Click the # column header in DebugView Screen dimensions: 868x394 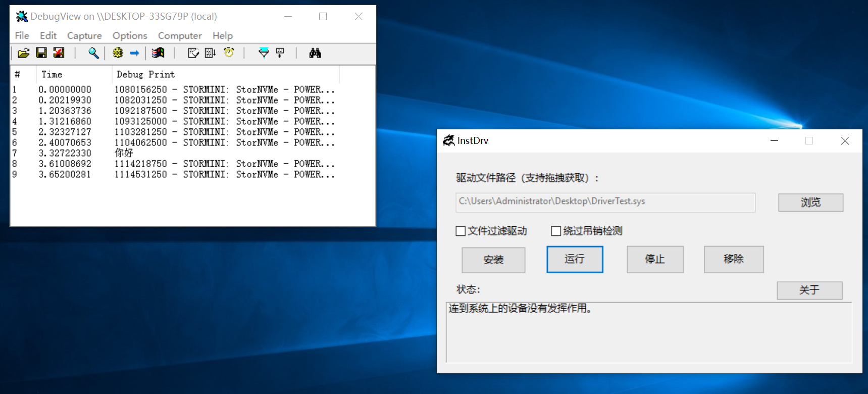tap(23, 74)
